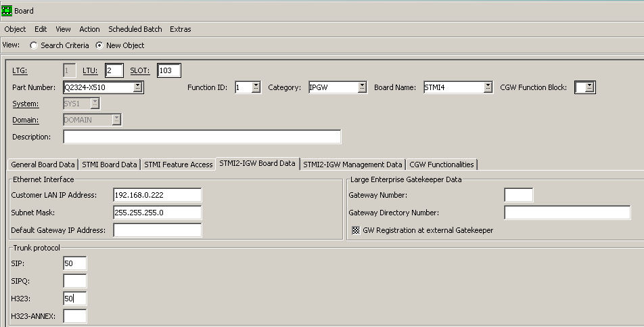
Task: Click the underlined LTU label
Action: [91, 70]
